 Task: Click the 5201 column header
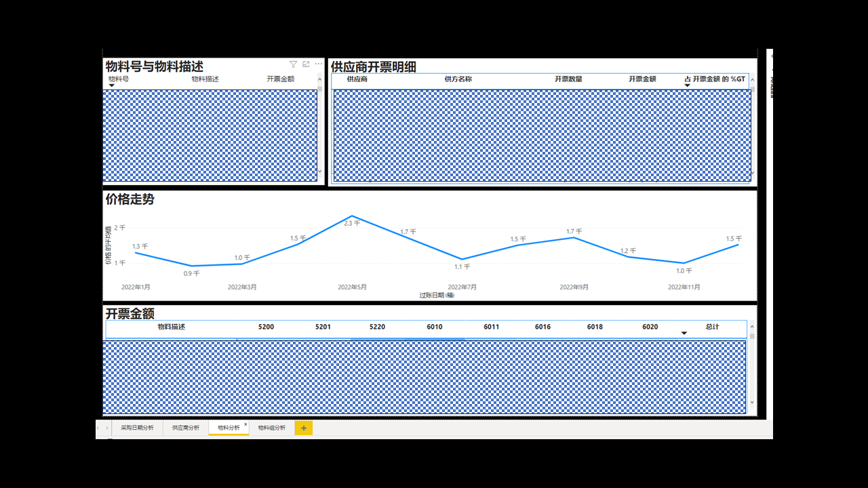tap(323, 327)
